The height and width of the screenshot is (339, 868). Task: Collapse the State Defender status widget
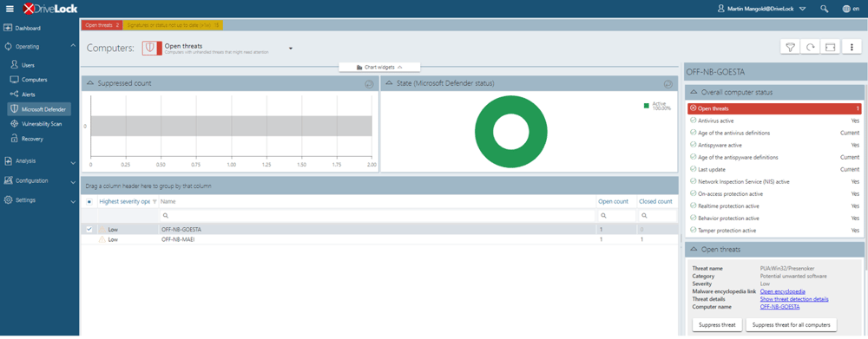point(390,83)
